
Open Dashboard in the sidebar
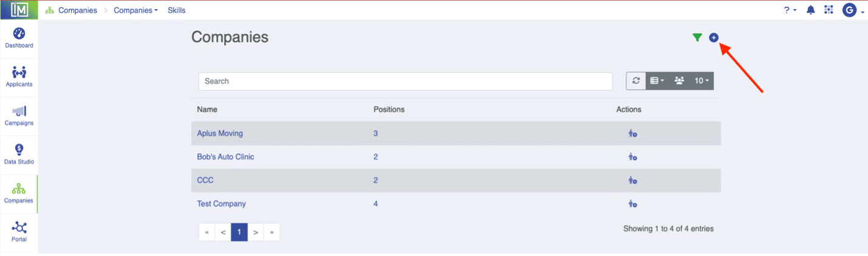[19, 38]
